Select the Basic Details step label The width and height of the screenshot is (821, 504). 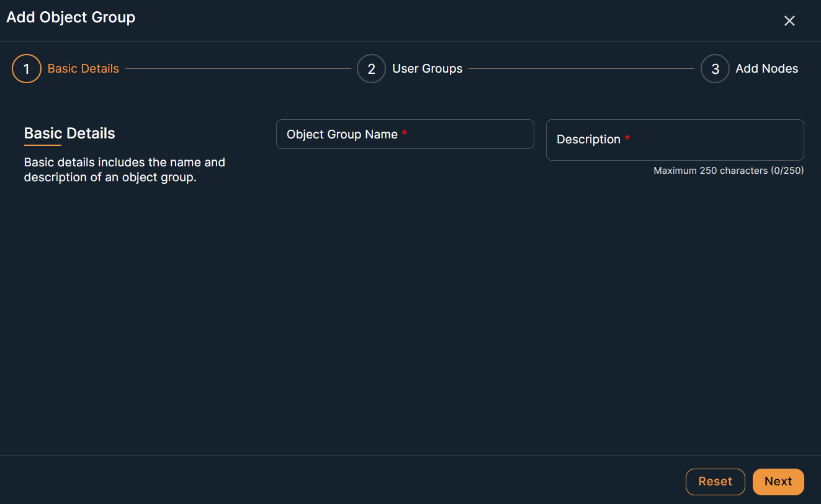83,69
